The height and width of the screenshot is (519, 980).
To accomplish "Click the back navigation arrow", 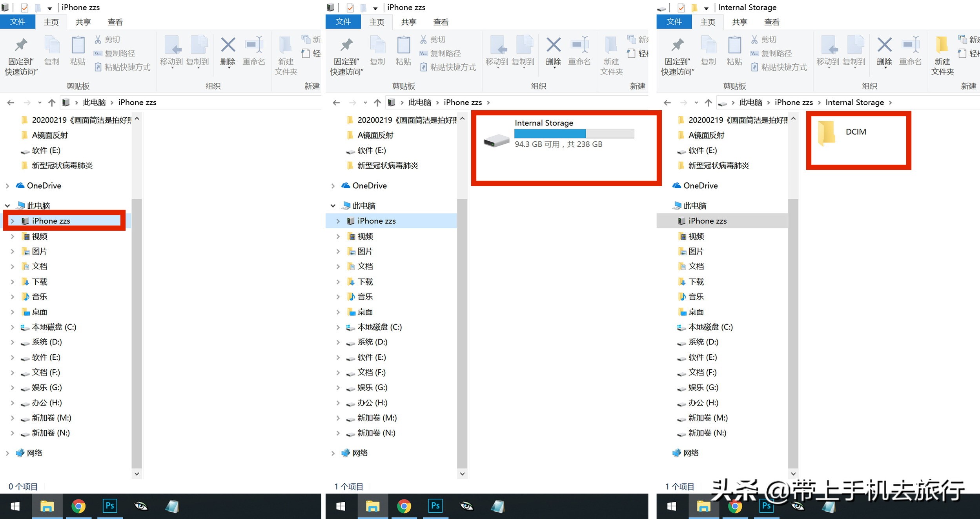I will [x=10, y=102].
